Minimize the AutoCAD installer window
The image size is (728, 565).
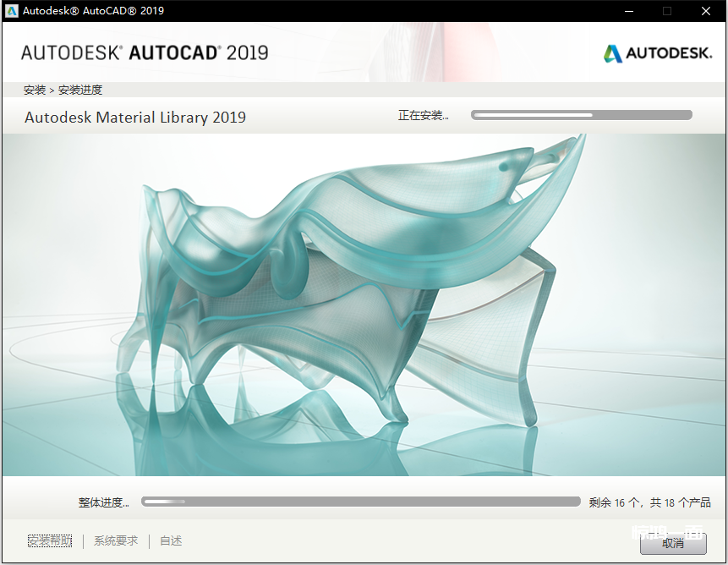(x=628, y=11)
